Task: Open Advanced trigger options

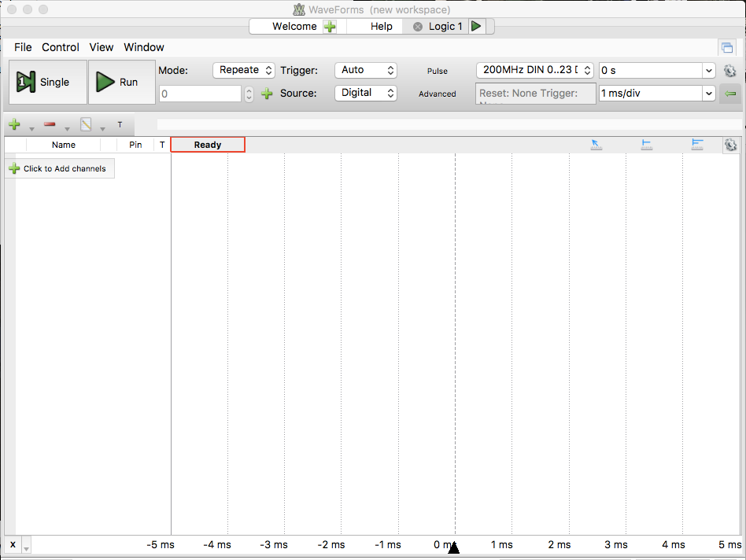Action: 438,94
